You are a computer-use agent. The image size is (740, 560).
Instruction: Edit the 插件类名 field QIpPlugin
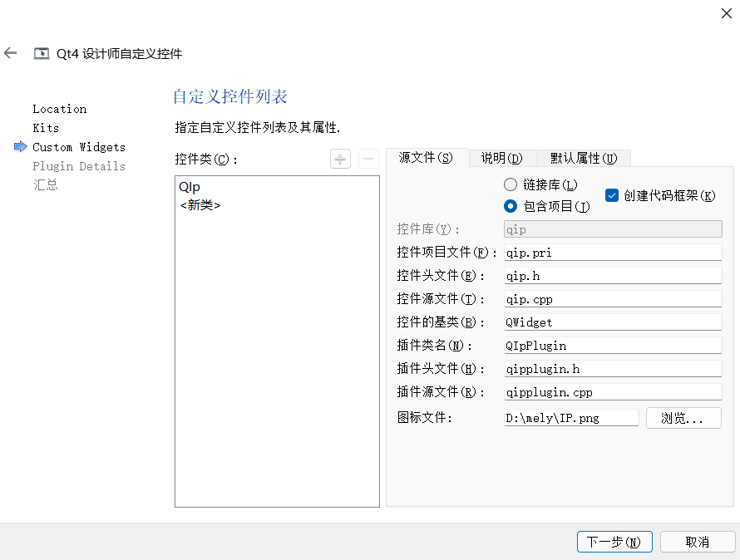pyautogui.click(x=613, y=346)
